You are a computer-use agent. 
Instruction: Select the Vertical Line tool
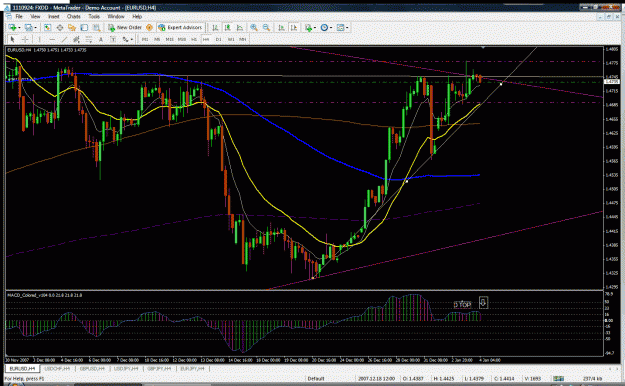pyautogui.click(x=39, y=39)
